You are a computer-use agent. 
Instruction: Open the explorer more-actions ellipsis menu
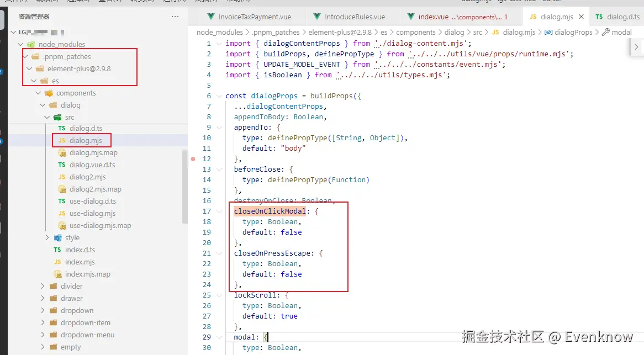(x=175, y=17)
